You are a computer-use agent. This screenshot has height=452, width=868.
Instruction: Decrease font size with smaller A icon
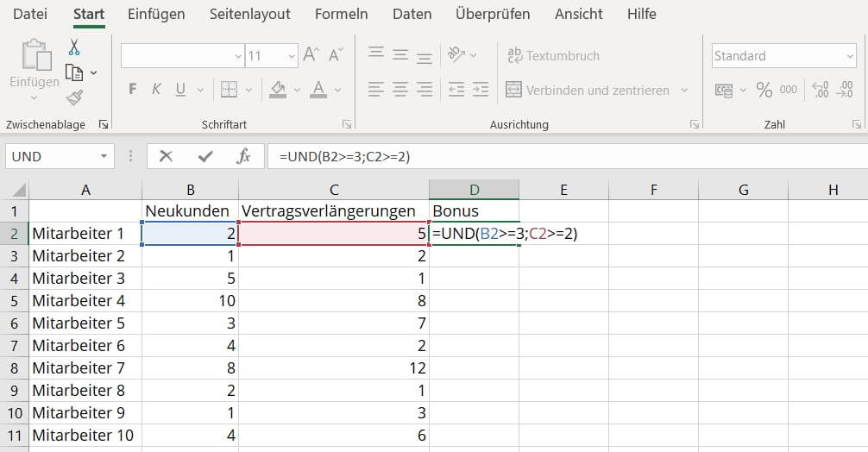(x=336, y=54)
